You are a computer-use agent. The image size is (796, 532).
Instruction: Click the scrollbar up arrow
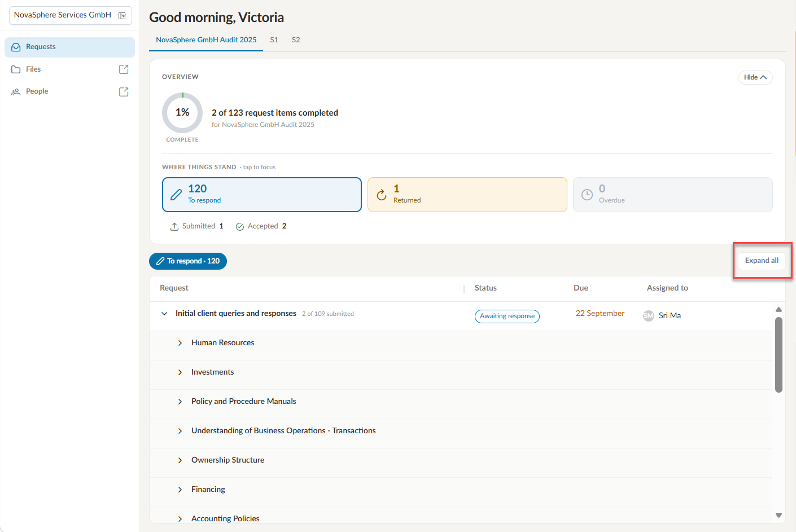(779, 310)
